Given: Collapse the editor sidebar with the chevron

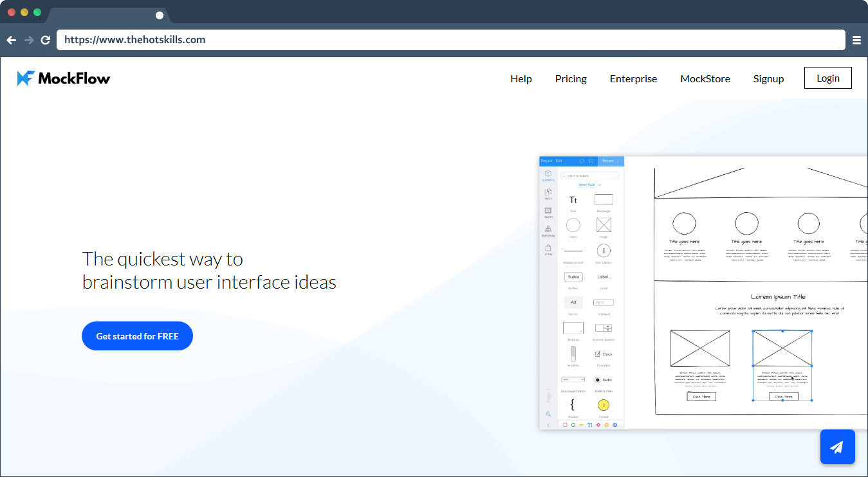Looking at the screenshot, I should [548, 425].
